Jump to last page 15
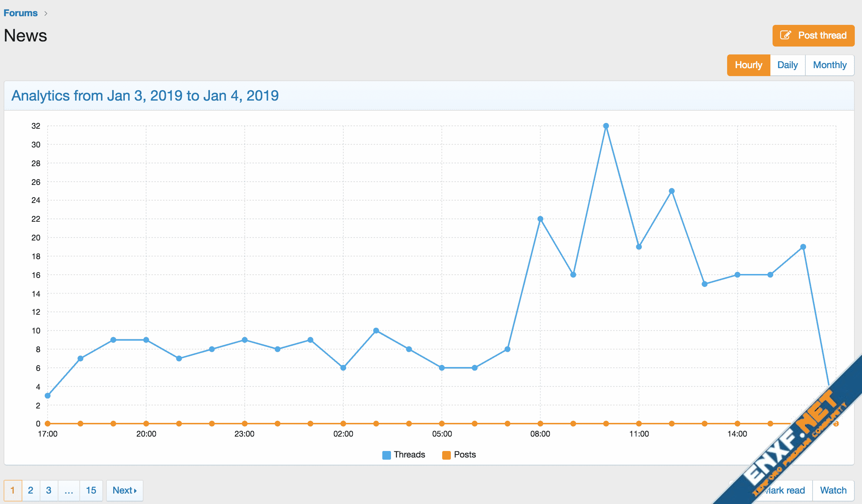Image resolution: width=862 pixels, height=504 pixels. point(91,490)
